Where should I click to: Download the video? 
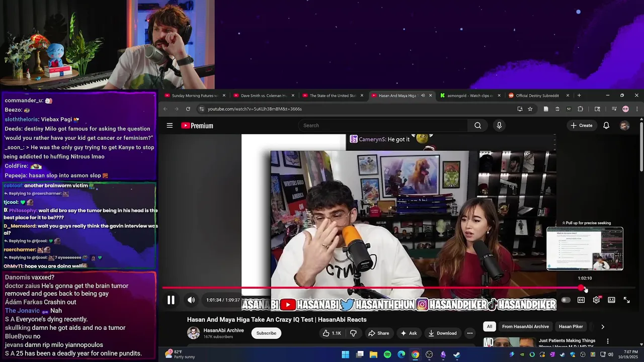[x=442, y=333]
